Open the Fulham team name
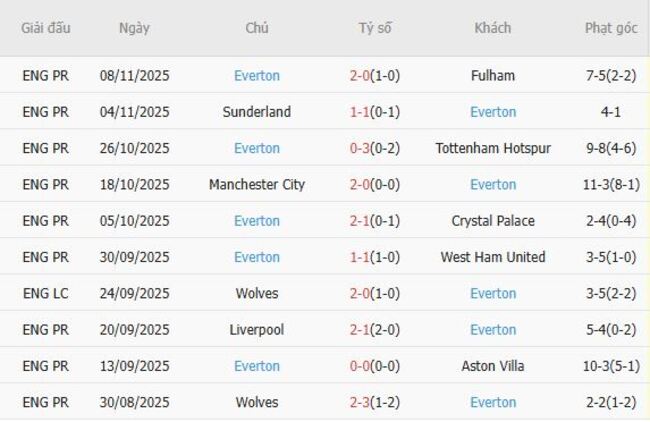Screen dimensions: 650x422 [x=493, y=76]
